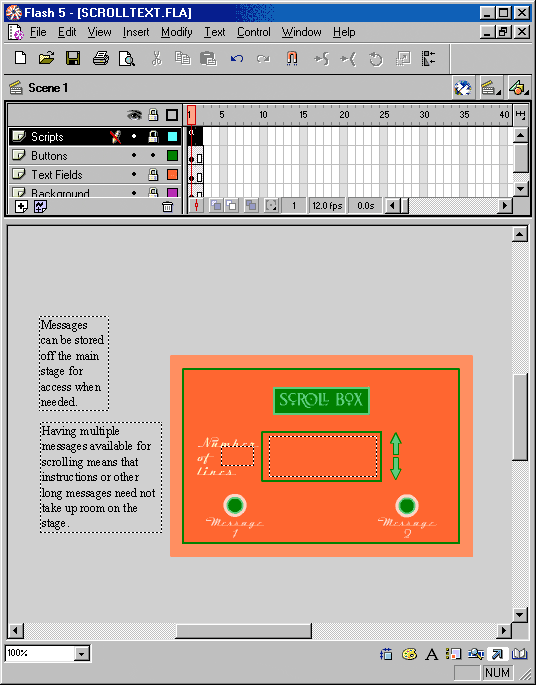Toggle lock on the Scripts layer
536x685 pixels.
(152, 137)
